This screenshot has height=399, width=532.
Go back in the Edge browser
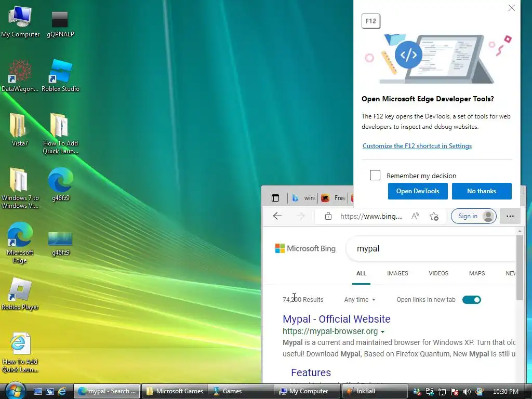tap(277, 216)
